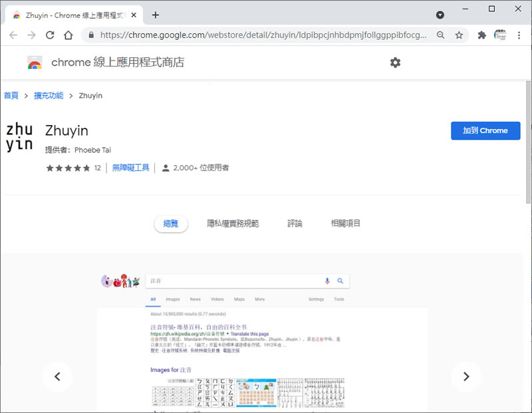
Task: Open the pinned extension icon in toolbar
Action: click(x=500, y=35)
